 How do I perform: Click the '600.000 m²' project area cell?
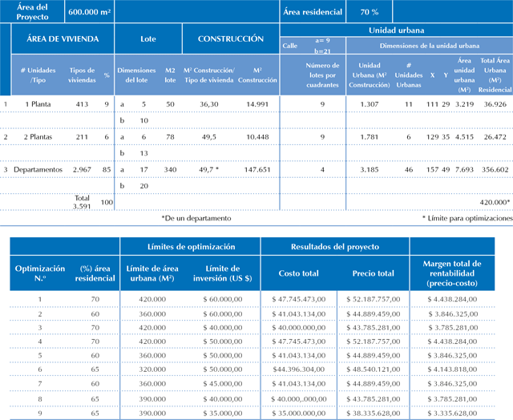89,12
